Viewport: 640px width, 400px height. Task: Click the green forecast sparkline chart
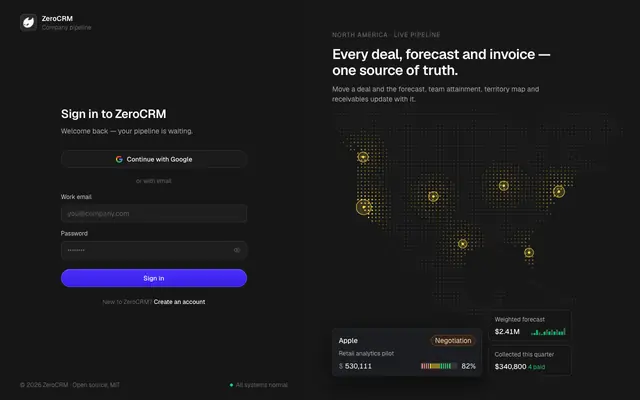tap(548, 332)
